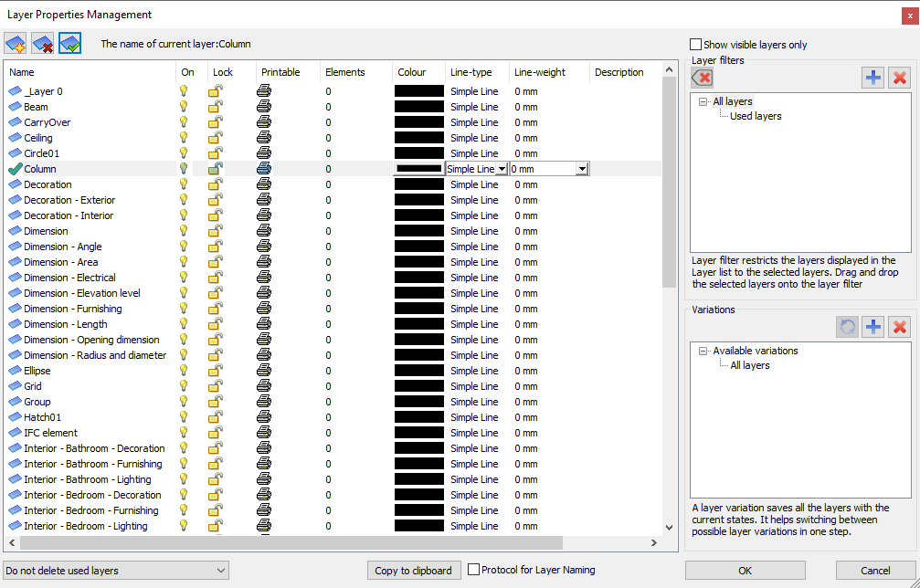Delete the selected layer filter
Viewport: 920px width, 588px height.
coord(900,78)
